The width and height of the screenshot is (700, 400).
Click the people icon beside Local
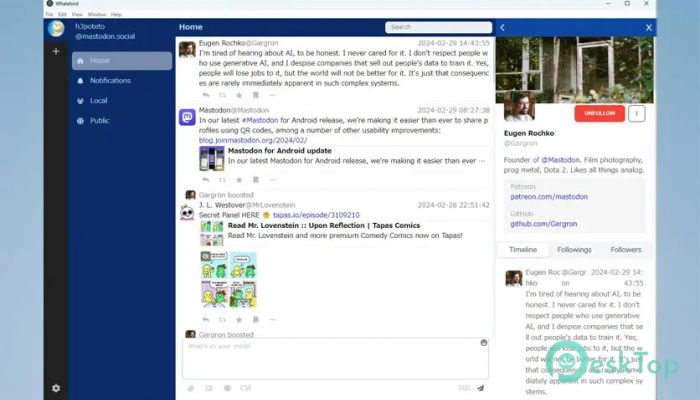point(80,101)
